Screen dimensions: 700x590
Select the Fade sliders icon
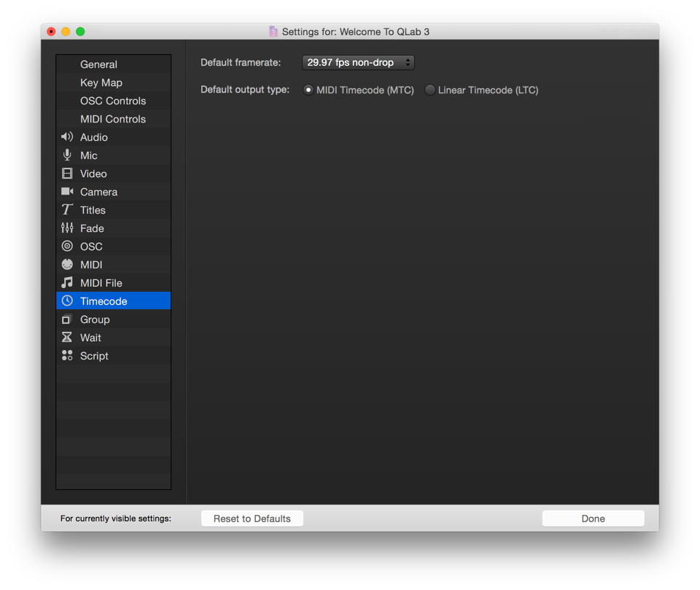[67, 228]
